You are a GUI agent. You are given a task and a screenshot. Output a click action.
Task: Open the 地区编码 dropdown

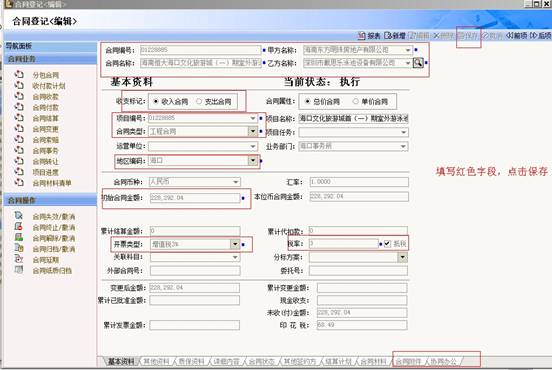point(253,161)
